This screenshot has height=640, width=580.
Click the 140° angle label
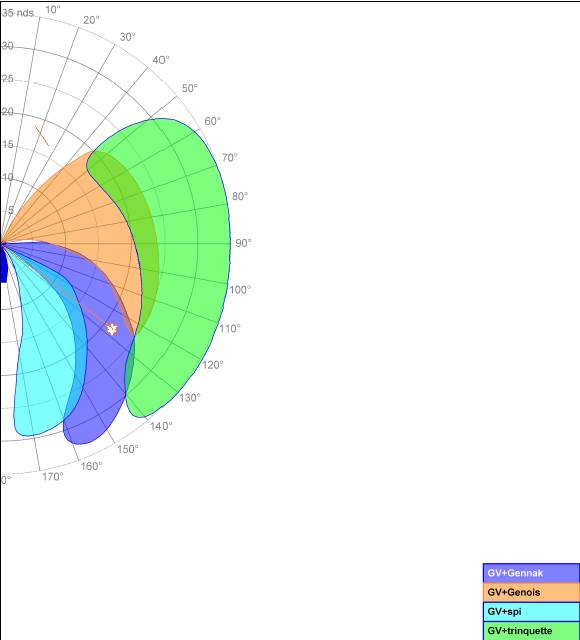pyautogui.click(x=161, y=426)
